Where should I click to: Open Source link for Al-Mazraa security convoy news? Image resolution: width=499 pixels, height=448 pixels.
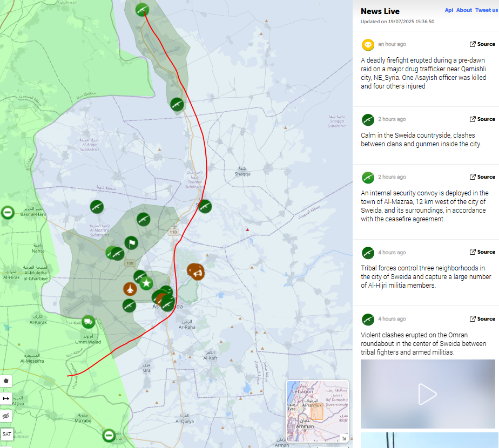click(x=482, y=177)
